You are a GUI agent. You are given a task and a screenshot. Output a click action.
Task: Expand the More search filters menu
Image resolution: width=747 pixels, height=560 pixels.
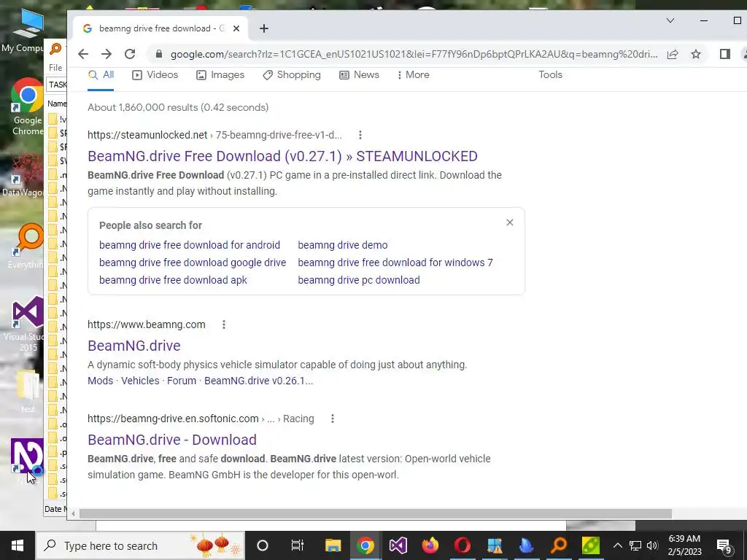pyautogui.click(x=413, y=75)
